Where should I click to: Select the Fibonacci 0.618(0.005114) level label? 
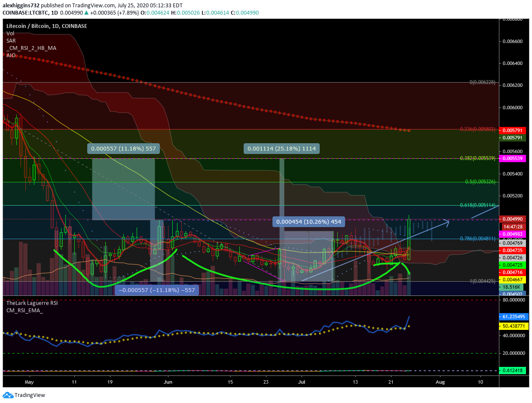pos(478,205)
